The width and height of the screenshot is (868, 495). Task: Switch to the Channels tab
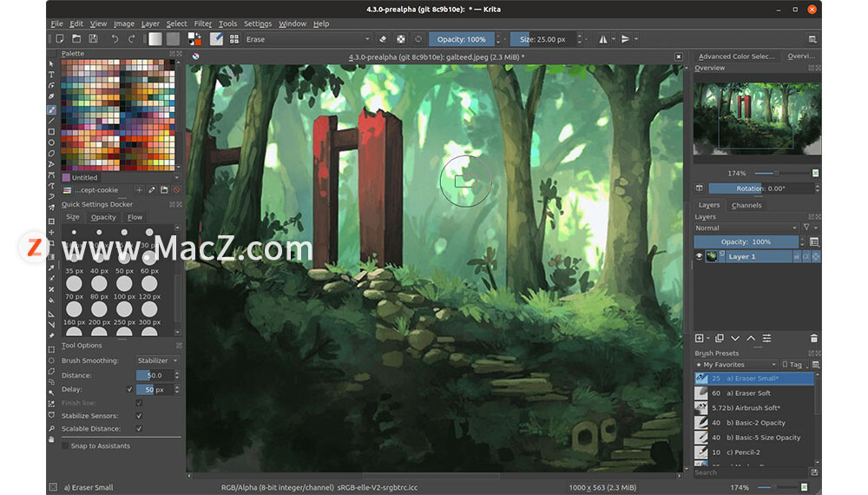point(746,205)
